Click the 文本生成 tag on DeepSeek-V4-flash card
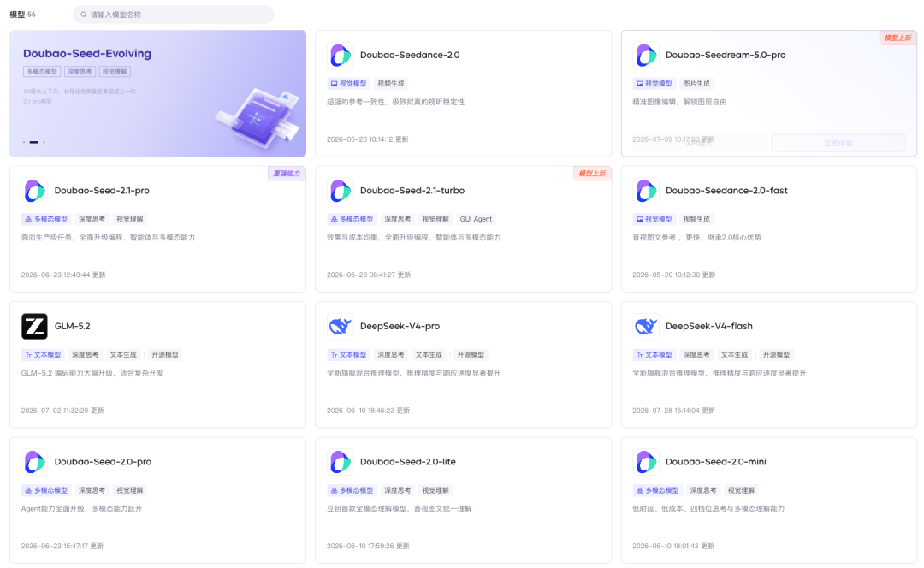 (x=734, y=355)
